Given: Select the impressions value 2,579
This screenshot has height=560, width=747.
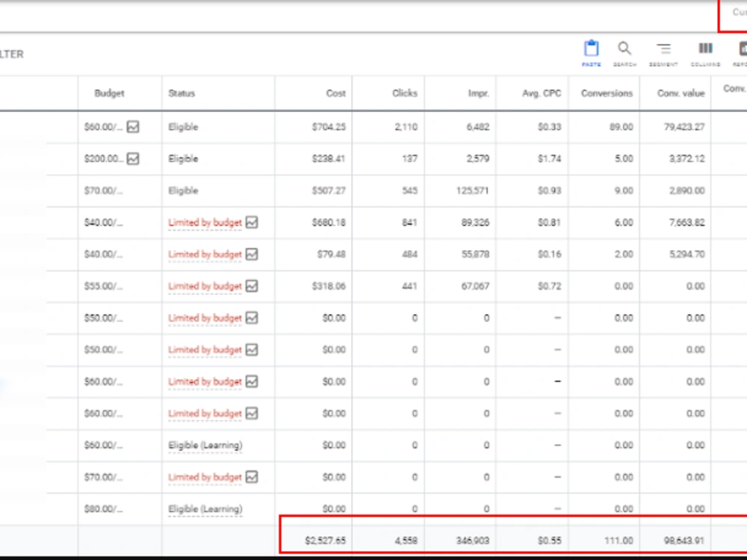Looking at the screenshot, I should [478, 158].
